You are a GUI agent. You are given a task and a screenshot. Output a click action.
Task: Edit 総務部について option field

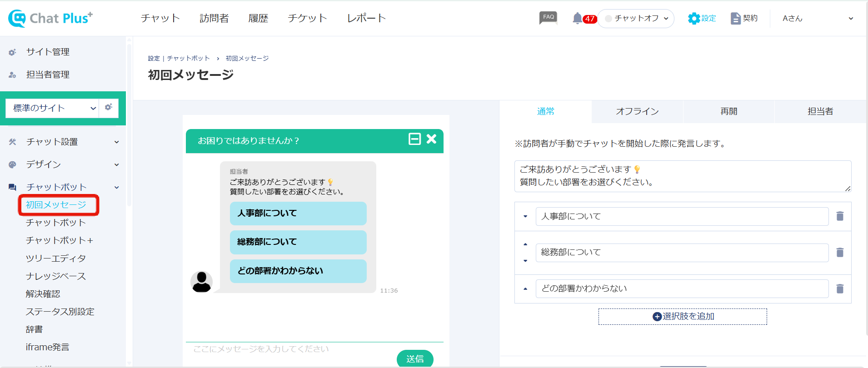pos(682,253)
